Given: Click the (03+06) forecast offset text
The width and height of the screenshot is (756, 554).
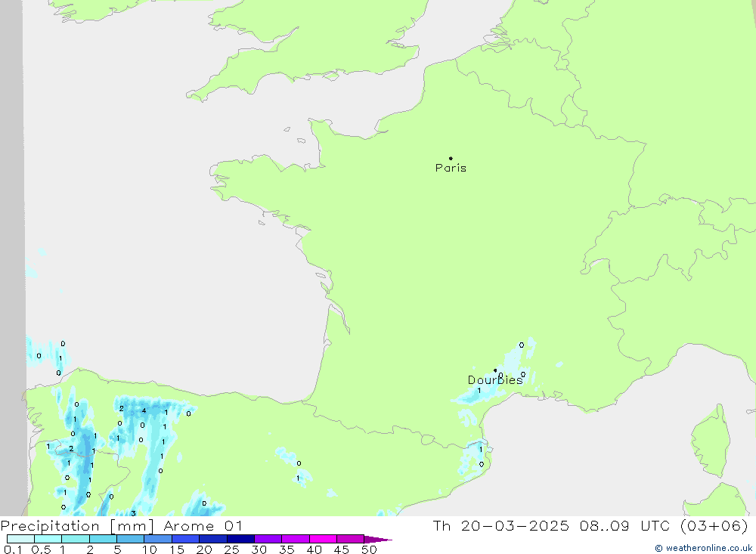Looking at the screenshot, I should click(714, 526).
